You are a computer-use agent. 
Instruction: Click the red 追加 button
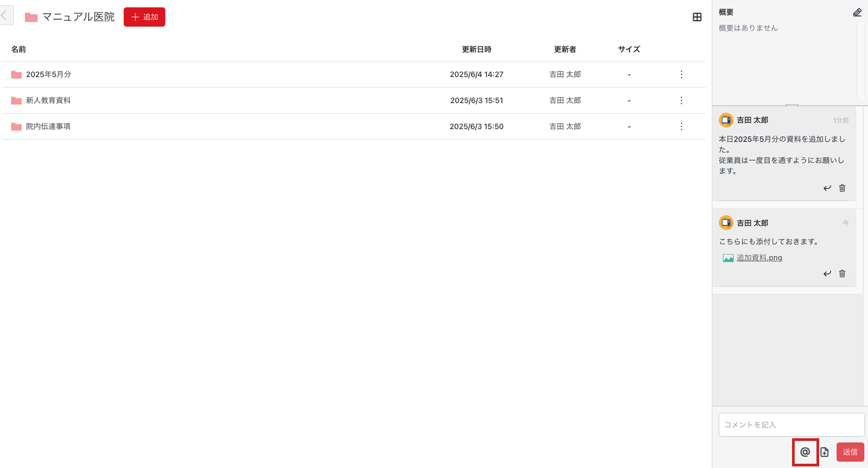(x=144, y=17)
